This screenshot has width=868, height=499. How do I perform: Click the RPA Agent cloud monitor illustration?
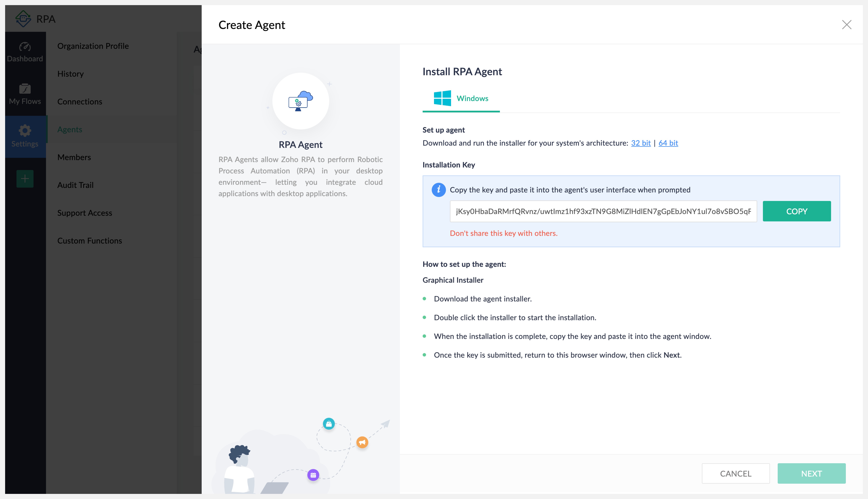pyautogui.click(x=301, y=101)
